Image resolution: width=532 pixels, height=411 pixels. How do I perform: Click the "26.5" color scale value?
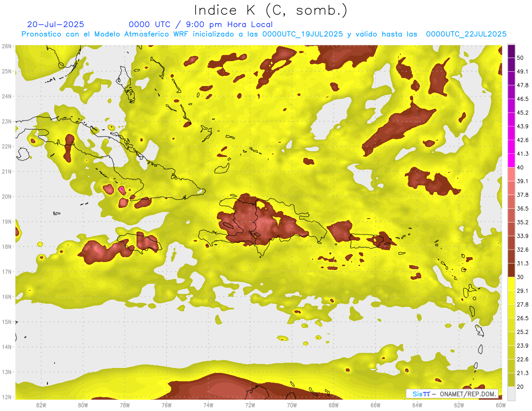pyautogui.click(x=522, y=318)
